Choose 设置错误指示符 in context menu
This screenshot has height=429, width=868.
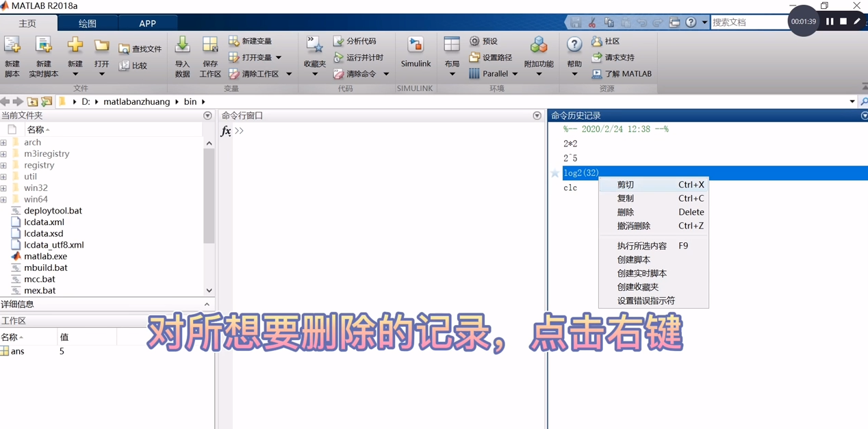pyautogui.click(x=654, y=300)
